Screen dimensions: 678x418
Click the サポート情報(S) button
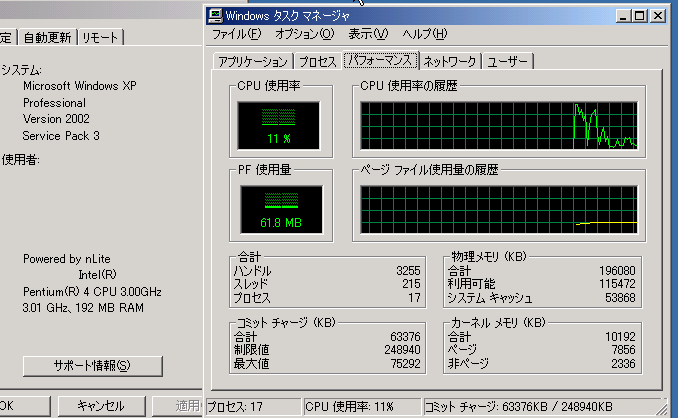tap(93, 366)
